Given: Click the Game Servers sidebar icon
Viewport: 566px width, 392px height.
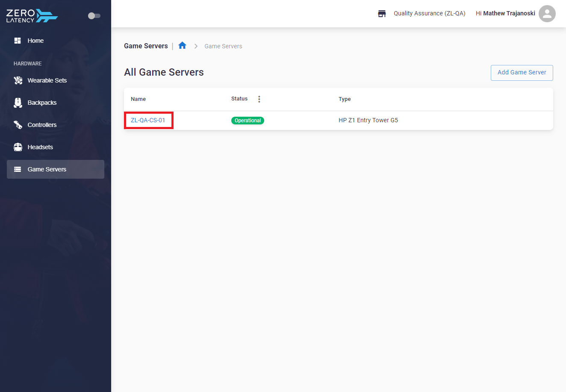Looking at the screenshot, I should (18, 169).
